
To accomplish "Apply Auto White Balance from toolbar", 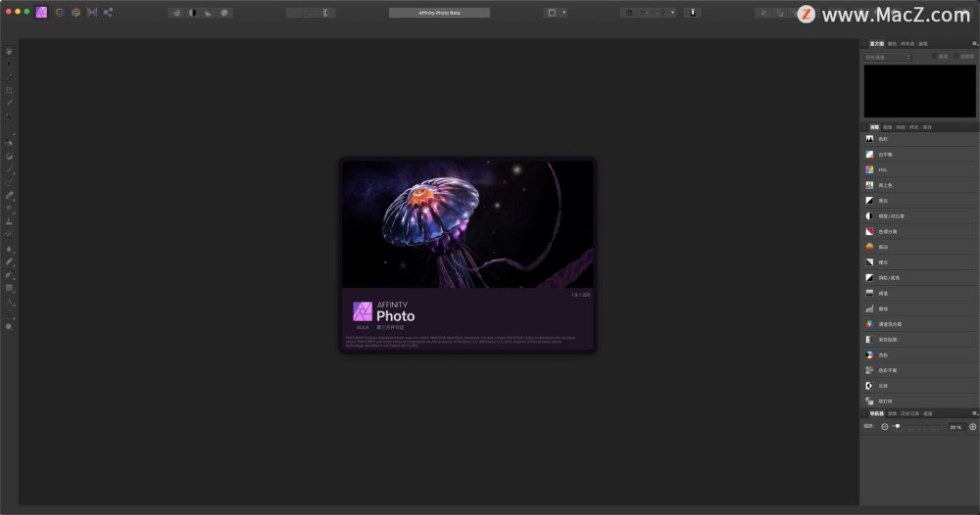I will pyautogui.click(x=224, y=13).
